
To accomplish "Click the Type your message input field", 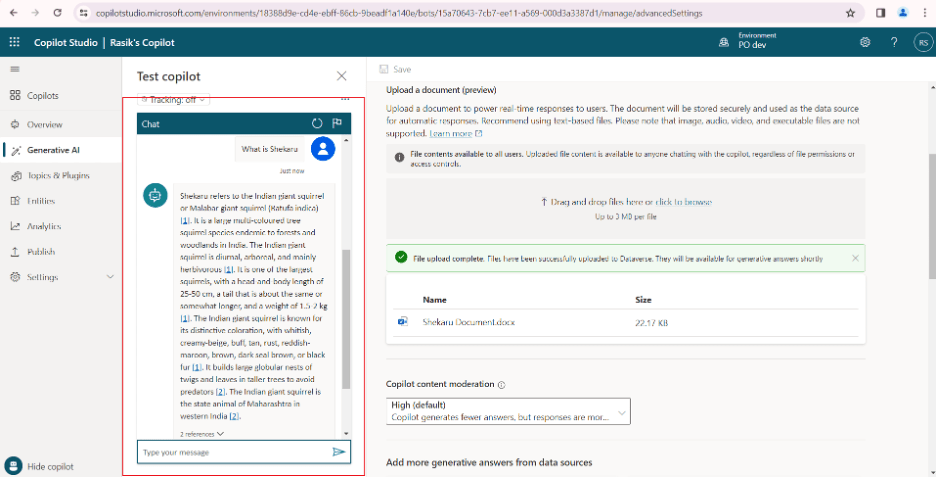I will pos(235,452).
